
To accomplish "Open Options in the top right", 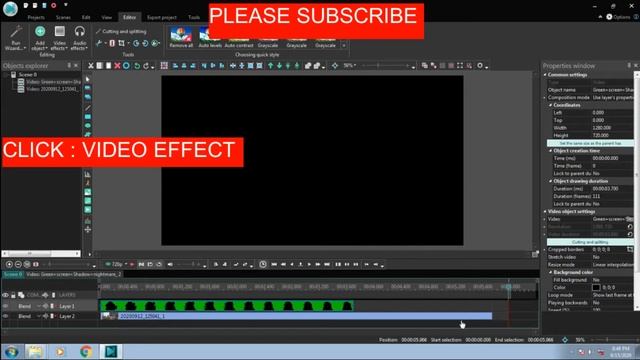I will tap(618, 17).
